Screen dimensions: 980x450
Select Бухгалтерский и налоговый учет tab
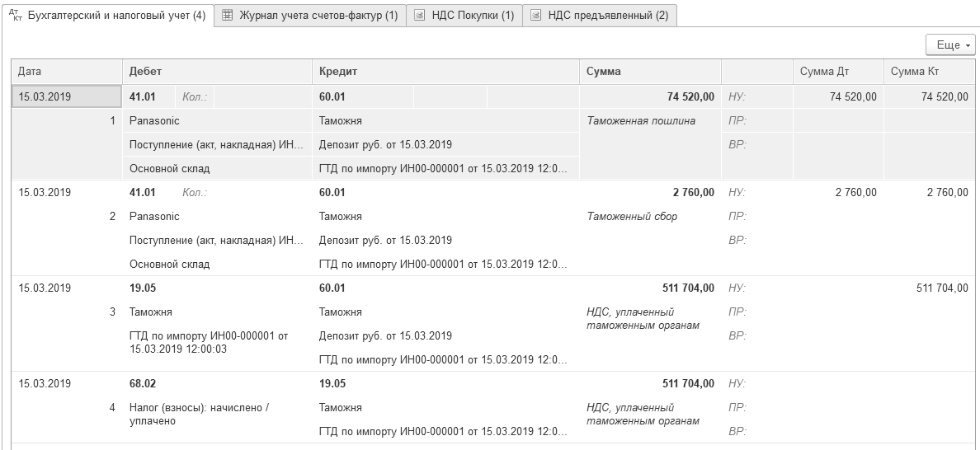click(115, 16)
